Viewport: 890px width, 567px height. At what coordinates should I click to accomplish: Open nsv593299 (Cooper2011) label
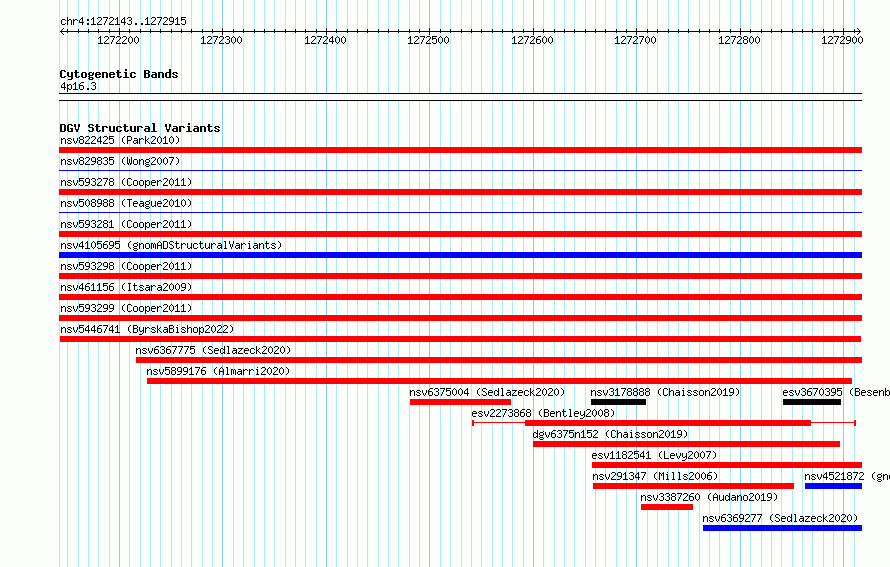(x=126, y=308)
